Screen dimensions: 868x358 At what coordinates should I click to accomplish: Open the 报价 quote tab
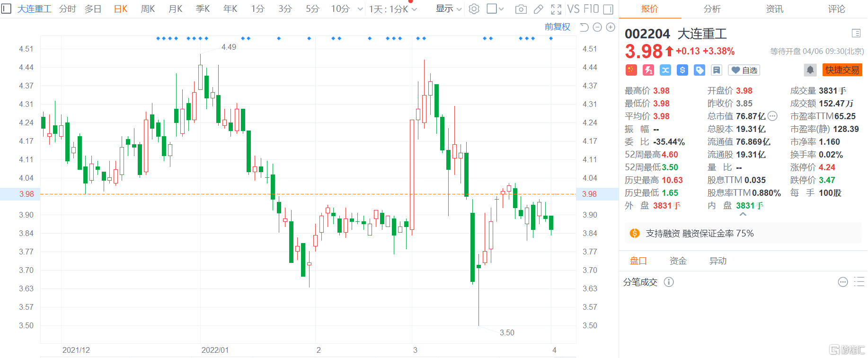pyautogui.click(x=650, y=9)
